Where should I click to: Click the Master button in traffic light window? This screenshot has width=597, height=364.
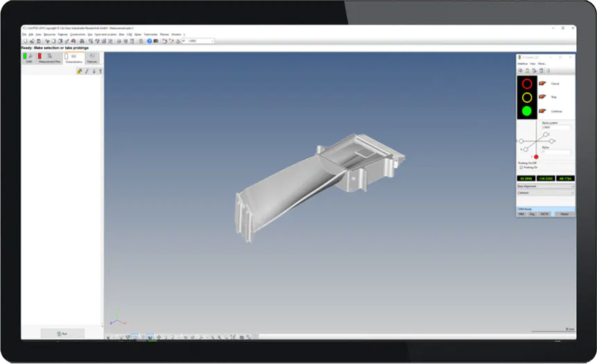point(564,214)
